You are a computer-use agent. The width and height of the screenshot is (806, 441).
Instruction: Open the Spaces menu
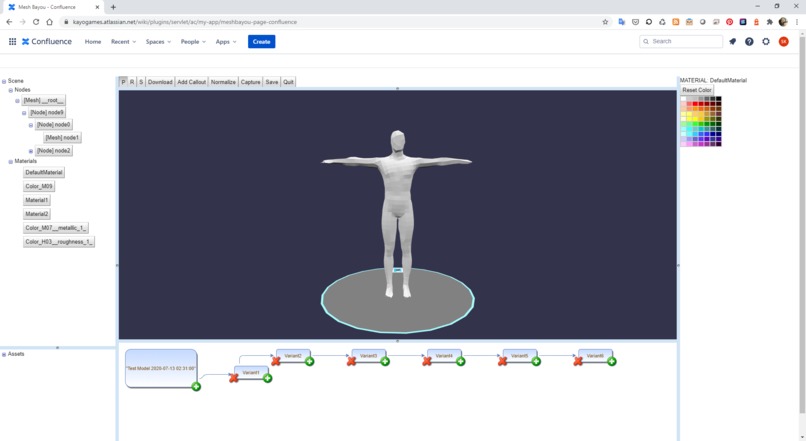pyautogui.click(x=158, y=42)
